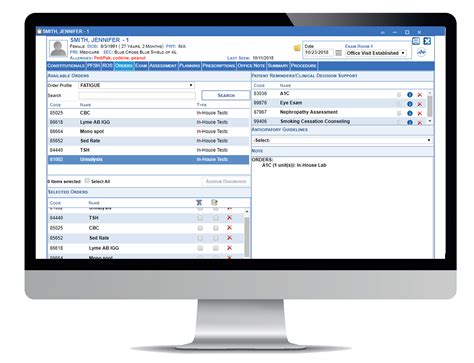The height and width of the screenshot is (363, 474).
Task: Select the Lyme AB IGG available order row
Action: (x=148, y=122)
